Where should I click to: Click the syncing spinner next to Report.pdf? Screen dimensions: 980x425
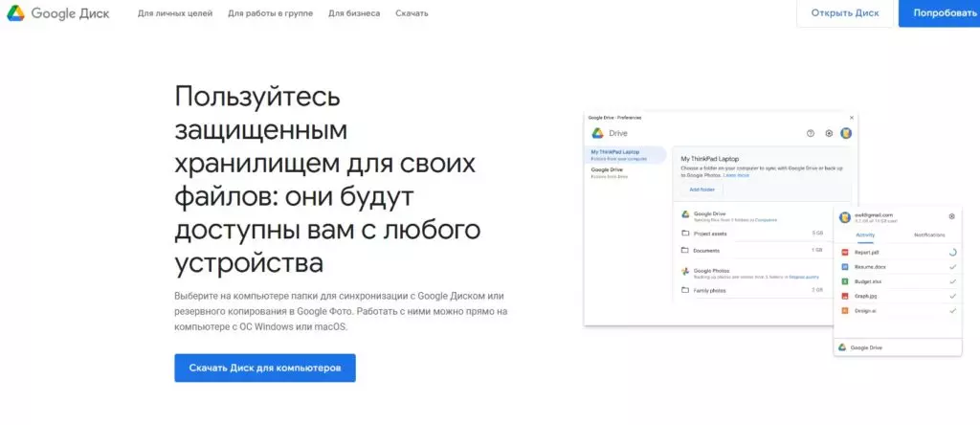tap(952, 253)
